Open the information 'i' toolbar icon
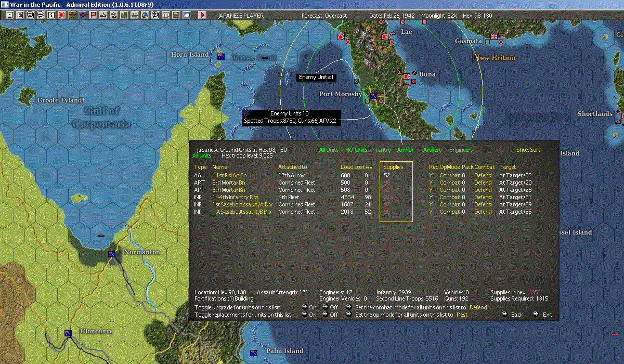The width and height of the screenshot is (624, 364). (51, 15)
